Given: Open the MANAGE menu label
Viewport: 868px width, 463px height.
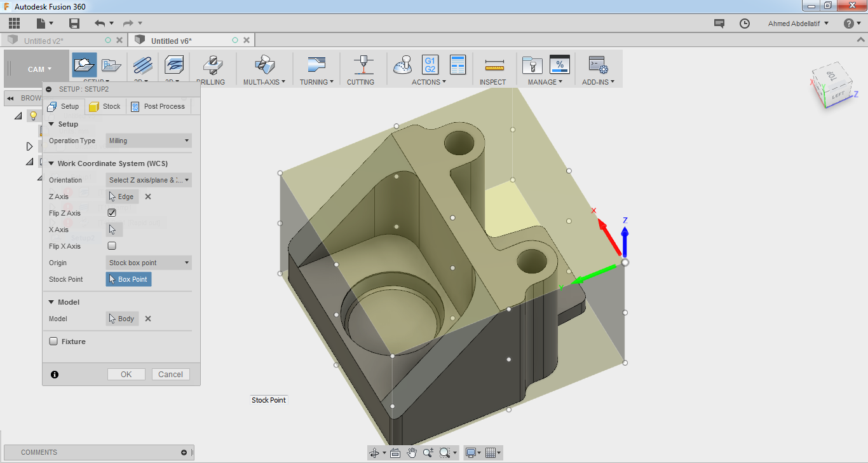Looking at the screenshot, I should point(545,82).
